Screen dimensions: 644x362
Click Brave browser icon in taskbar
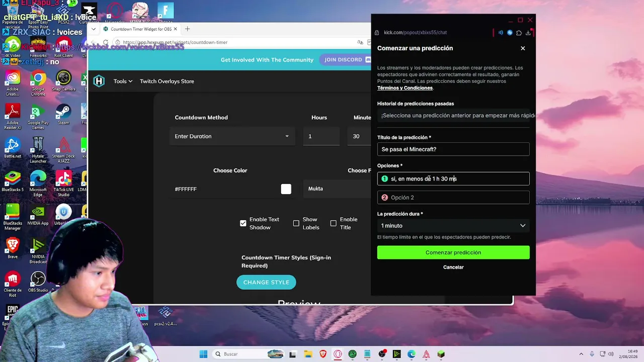point(323,354)
